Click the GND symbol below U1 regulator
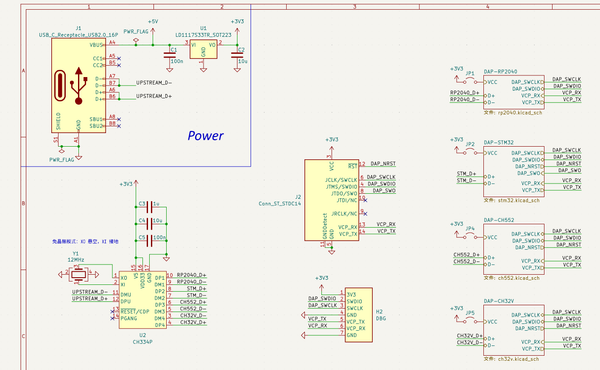 point(203,69)
